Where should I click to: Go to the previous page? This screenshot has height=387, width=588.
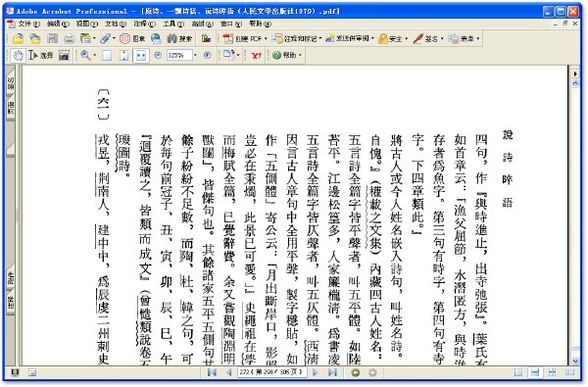coord(228,372)
